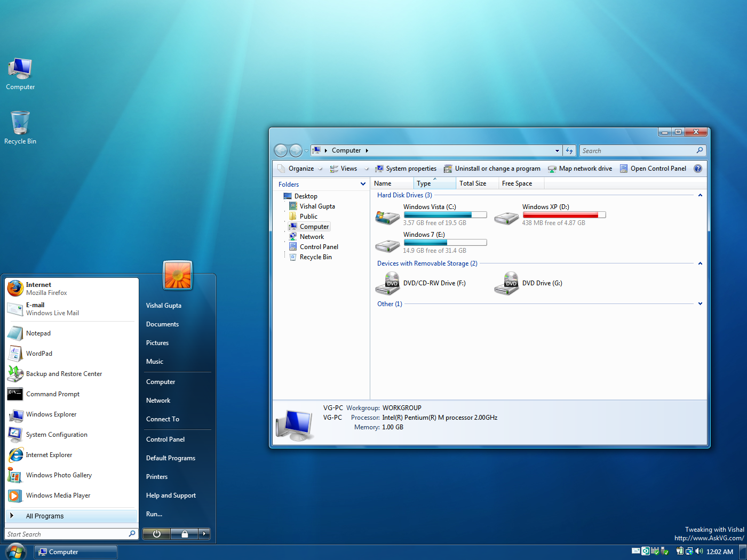
Task: Open Windows Photo Gallery
Action: point(71,475)
